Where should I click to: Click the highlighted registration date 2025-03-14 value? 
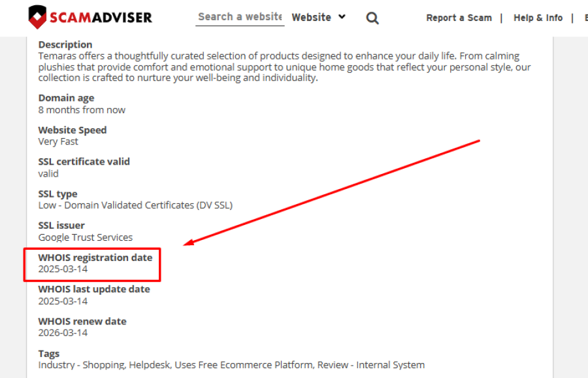63,269
